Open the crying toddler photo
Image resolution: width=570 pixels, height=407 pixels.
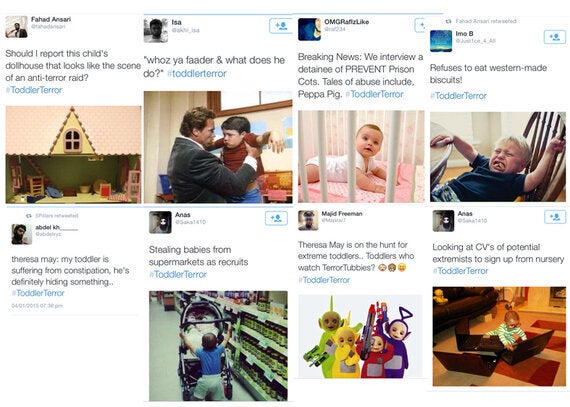498,157
